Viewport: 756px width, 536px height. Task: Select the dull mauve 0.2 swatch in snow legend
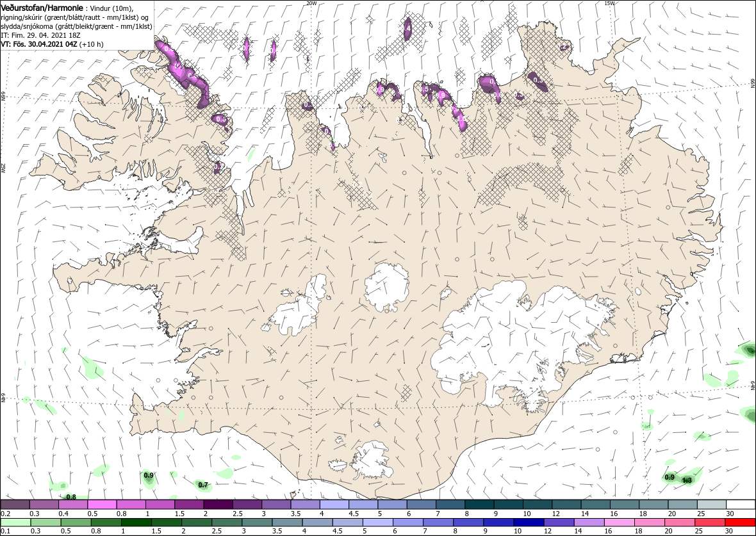15,505
